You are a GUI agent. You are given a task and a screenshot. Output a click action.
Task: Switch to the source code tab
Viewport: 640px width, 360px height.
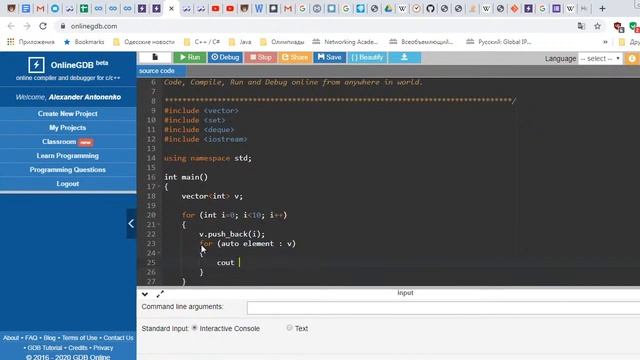pyautogui.click(x=157, y=71)
